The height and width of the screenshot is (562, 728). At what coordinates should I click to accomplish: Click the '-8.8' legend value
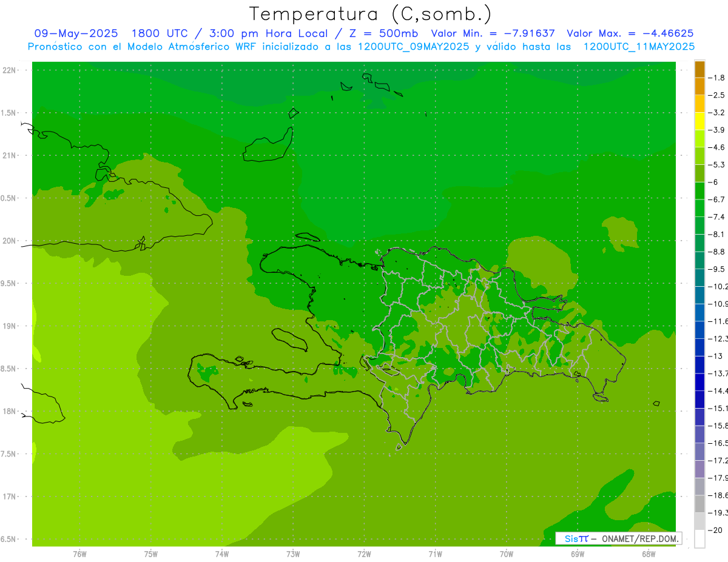point(716,252)
